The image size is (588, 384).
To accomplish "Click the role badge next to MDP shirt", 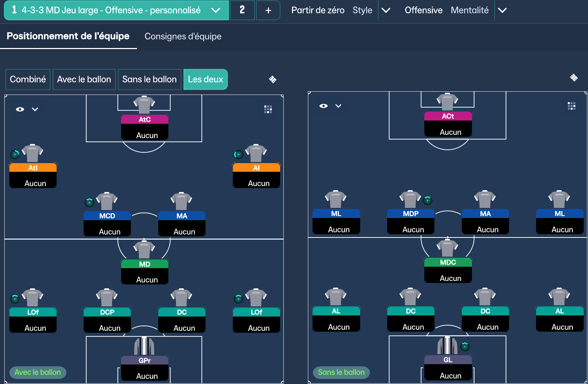I will point(428,200).
